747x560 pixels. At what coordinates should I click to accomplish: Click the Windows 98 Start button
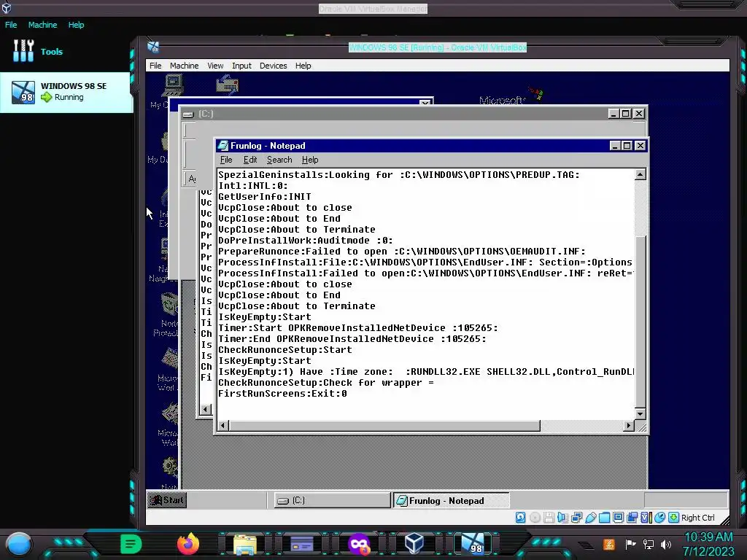pyautogui.click(x=166, y=500)
